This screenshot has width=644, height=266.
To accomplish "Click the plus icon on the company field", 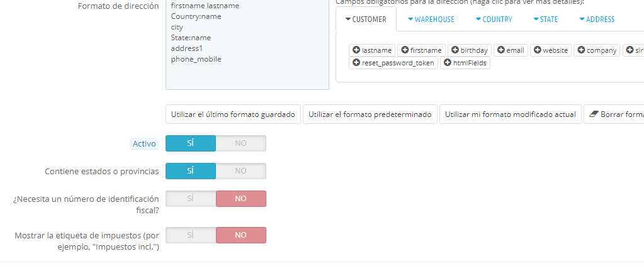I will click(581, 50).
